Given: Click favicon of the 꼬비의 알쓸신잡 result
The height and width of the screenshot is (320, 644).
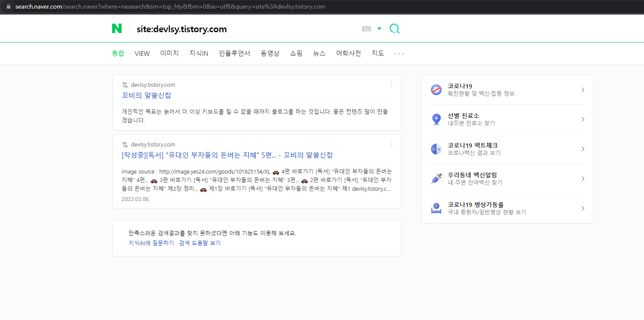Looking at the screenshot, I should [125, 85].
